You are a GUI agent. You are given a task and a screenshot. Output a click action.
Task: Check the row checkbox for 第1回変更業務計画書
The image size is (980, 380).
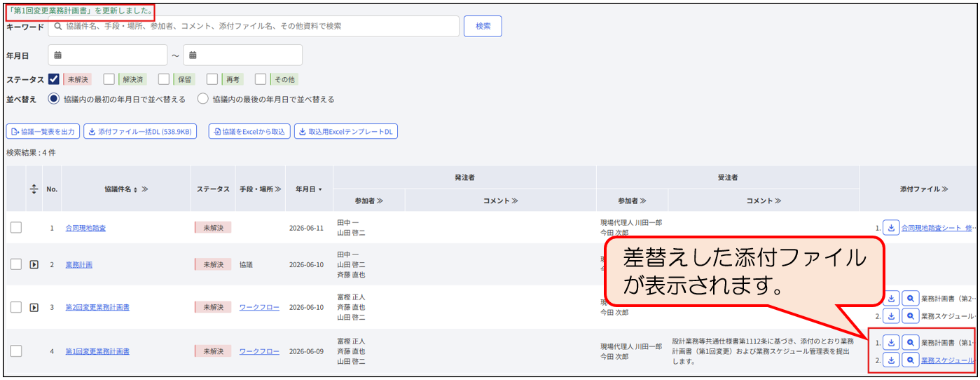click(16, 351)
